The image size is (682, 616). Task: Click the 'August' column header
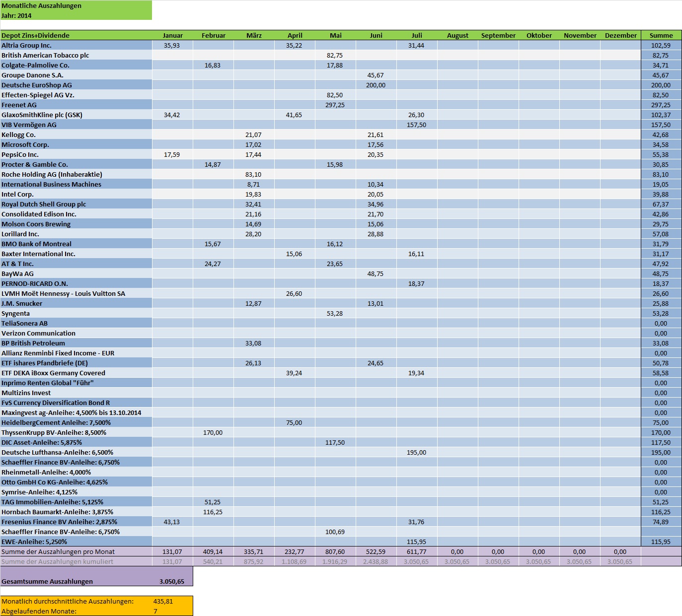click(x=457, y=35)
